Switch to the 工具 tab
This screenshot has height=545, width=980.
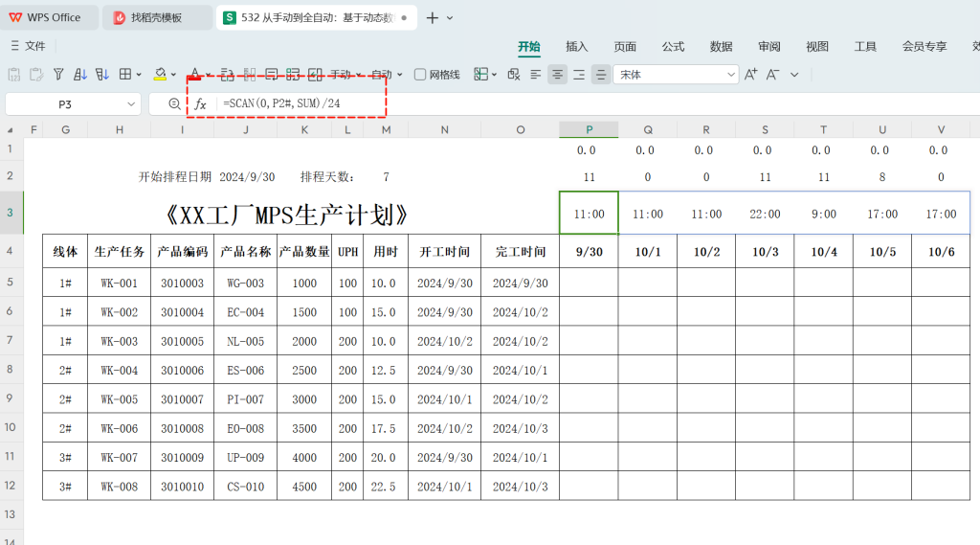[x=865, y=46]
